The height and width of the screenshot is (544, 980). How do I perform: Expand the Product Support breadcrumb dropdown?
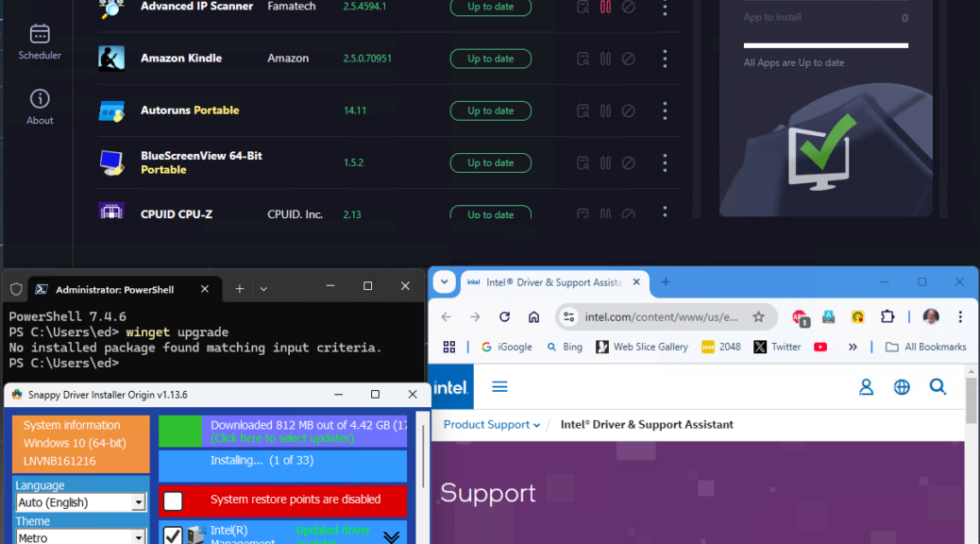[492, 425]
